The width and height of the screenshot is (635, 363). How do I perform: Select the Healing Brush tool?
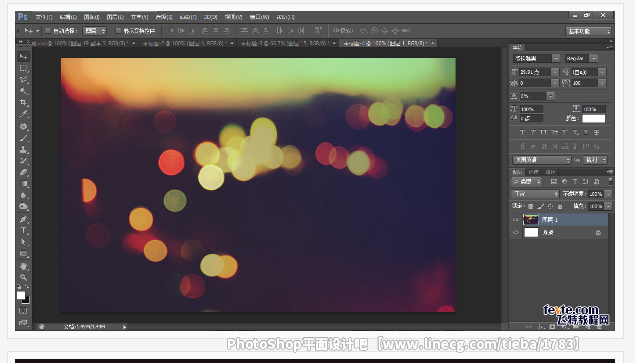23,126
